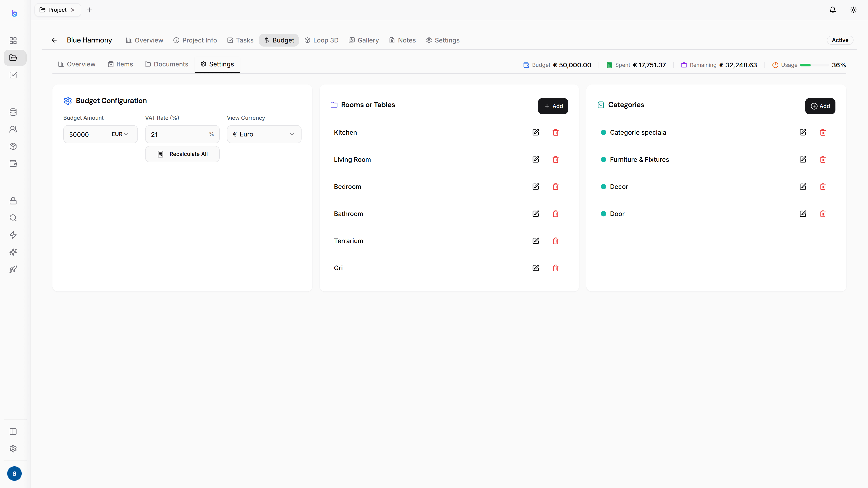Open the wallet icon in sidebar

[x=13, y=164]
